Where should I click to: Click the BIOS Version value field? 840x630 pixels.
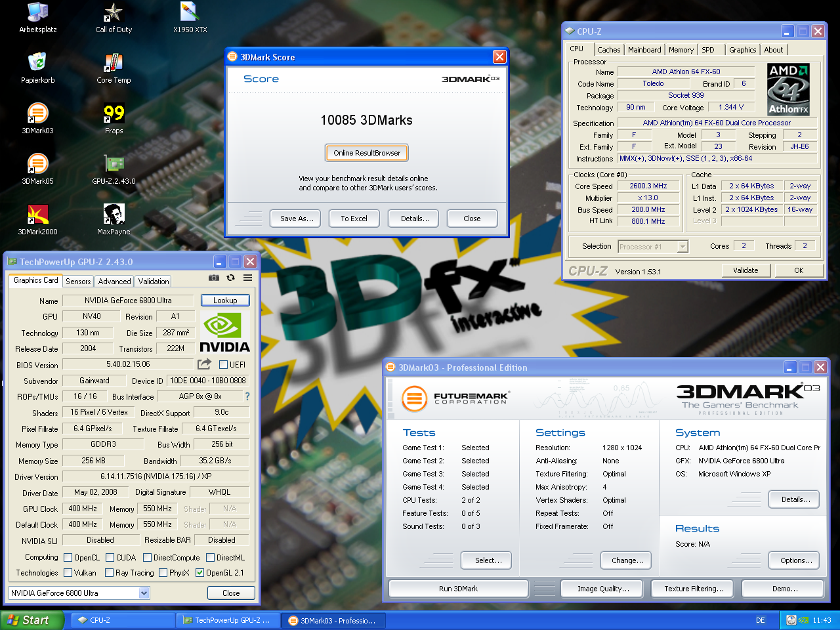128,364
